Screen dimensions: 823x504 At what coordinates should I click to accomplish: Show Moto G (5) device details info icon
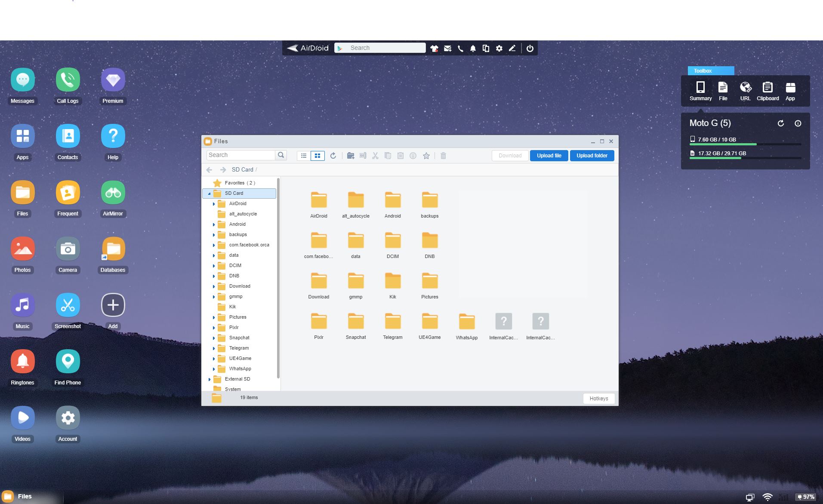[798, 123]
